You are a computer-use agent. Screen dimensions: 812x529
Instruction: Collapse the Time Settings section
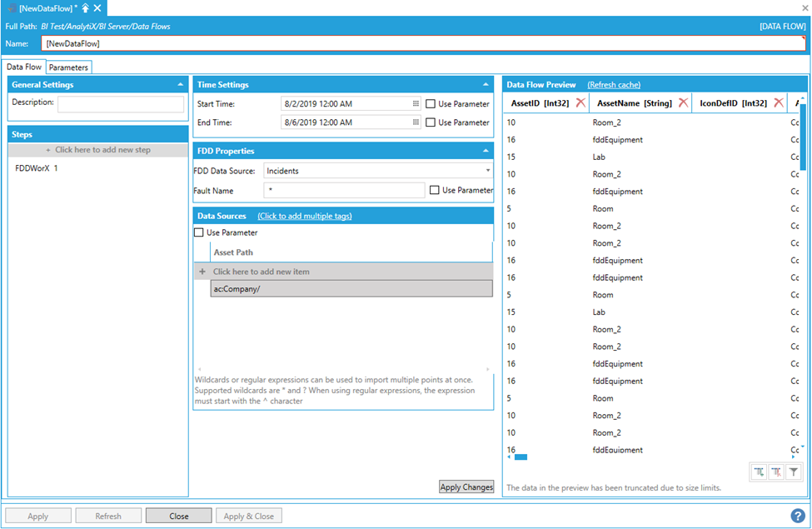click(x=486, y=84)
